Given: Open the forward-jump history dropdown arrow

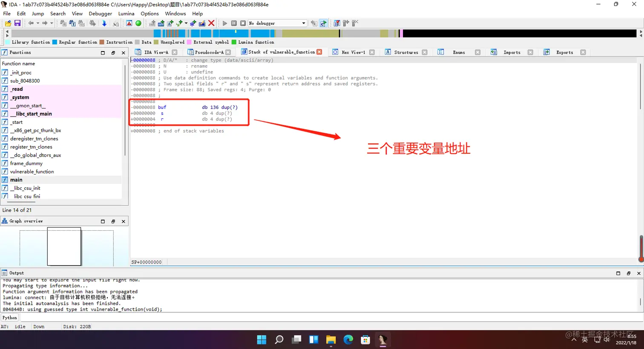Looking at the screenshot, I should [52, 23].
